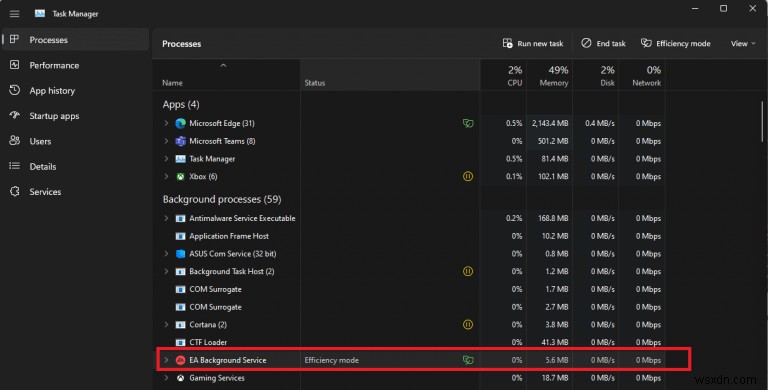
Task: Expand the Microsoft Edge process group
Action: (166, 123)
